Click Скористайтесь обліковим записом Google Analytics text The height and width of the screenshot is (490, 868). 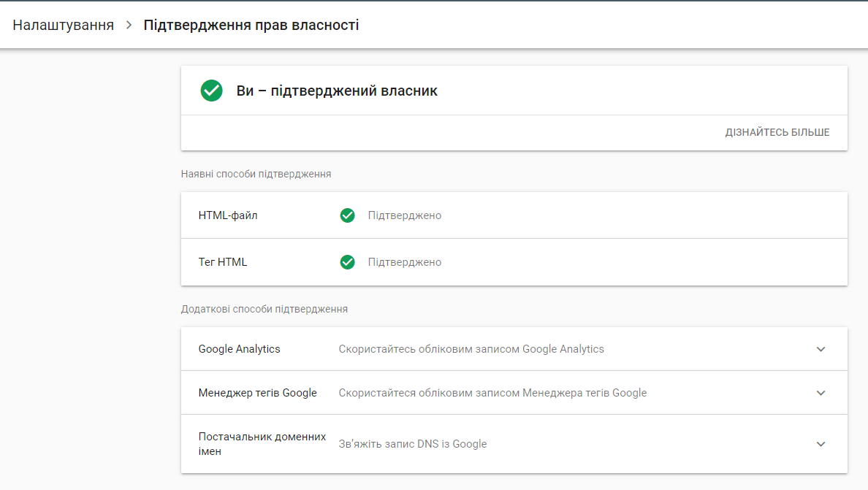click(x=471, y=349)
